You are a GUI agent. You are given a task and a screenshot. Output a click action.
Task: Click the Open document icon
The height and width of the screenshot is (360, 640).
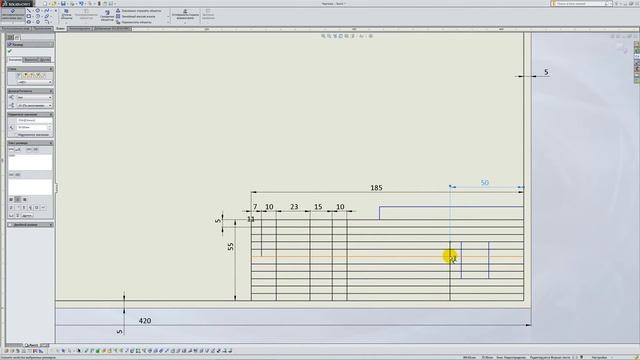click(x=54, y=4)
